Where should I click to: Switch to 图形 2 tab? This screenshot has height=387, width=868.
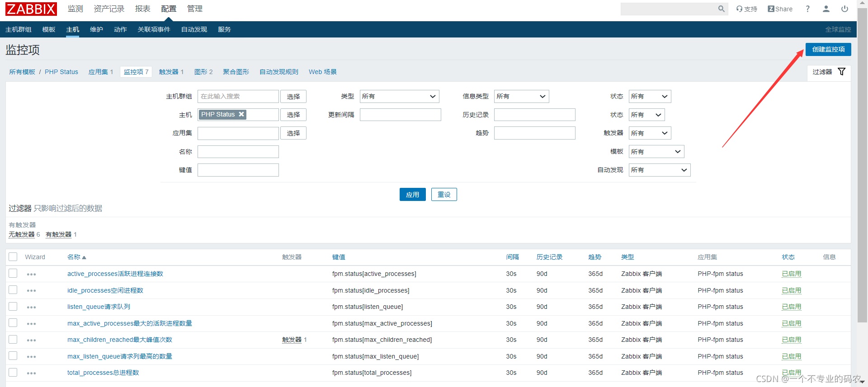[x=203, y=72]
